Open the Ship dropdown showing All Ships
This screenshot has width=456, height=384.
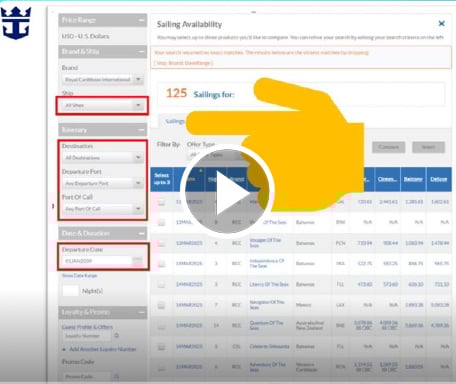point(103,105)
